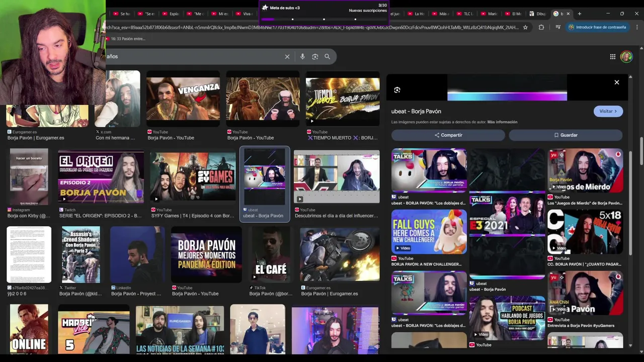Select the highlighted ubeat - Borja Pavón result
The image size is (644, 362).
pyautogui.click(x=265, y=184)
